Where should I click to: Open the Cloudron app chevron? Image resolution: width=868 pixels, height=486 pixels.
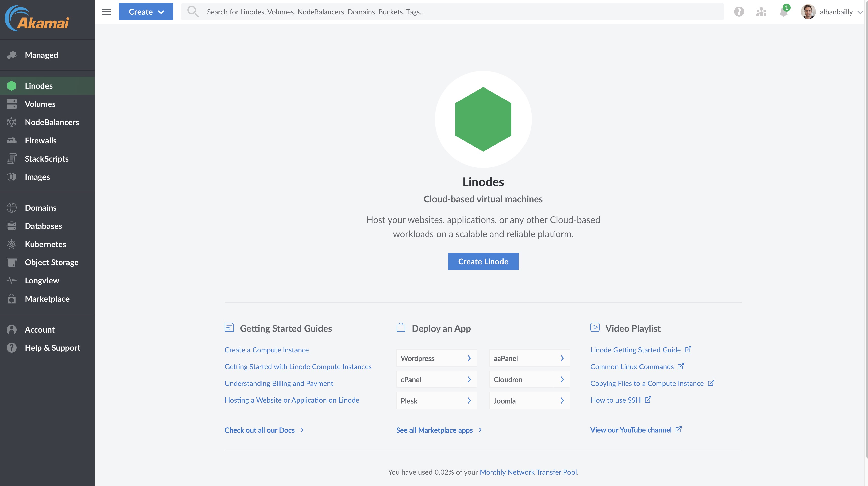click(x=562, y=380)
